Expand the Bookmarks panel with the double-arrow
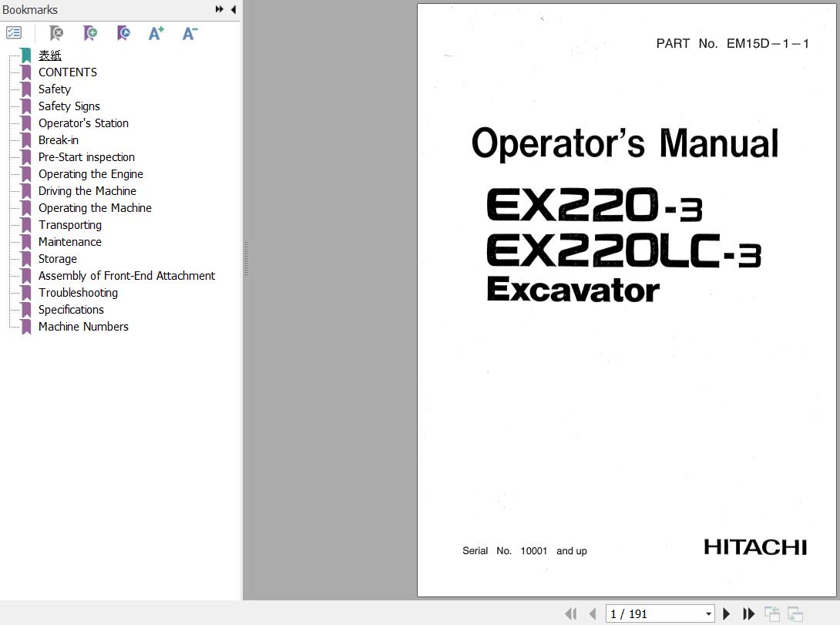The image size is (840, 625). [x=219, y=9]
